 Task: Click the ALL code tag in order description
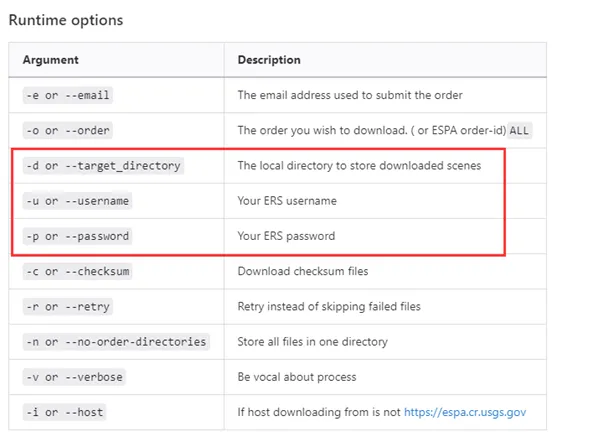(x=520, y=130)
